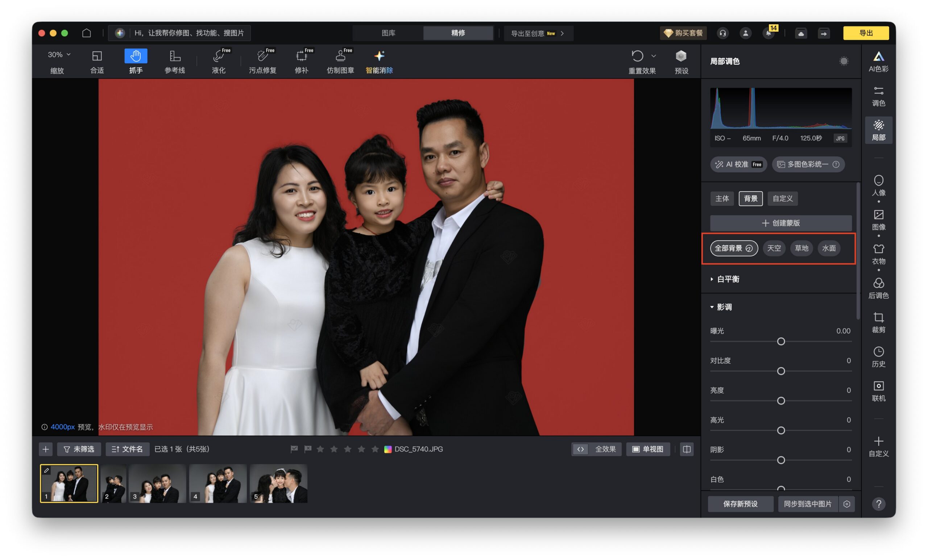The image size is (928, 560).
Task: Click the yellow 导出 button
Action: coord(866,33)
